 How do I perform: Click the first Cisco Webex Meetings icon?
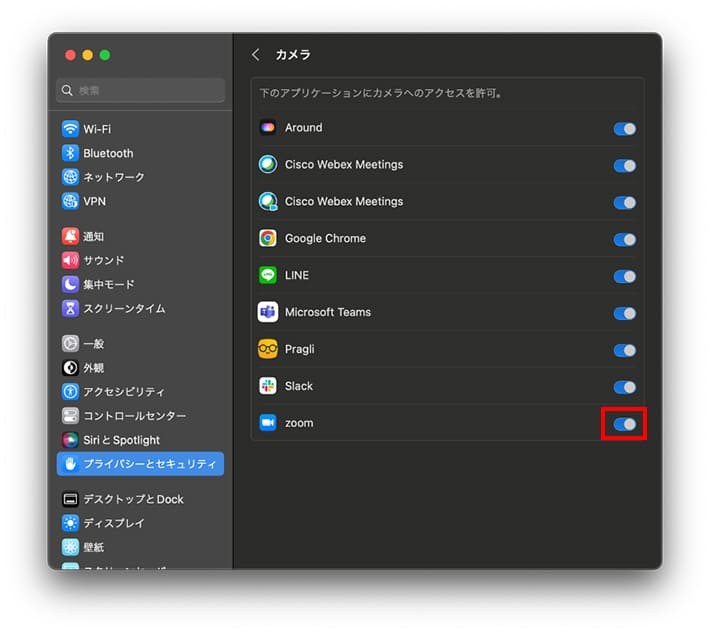point(268,164)
